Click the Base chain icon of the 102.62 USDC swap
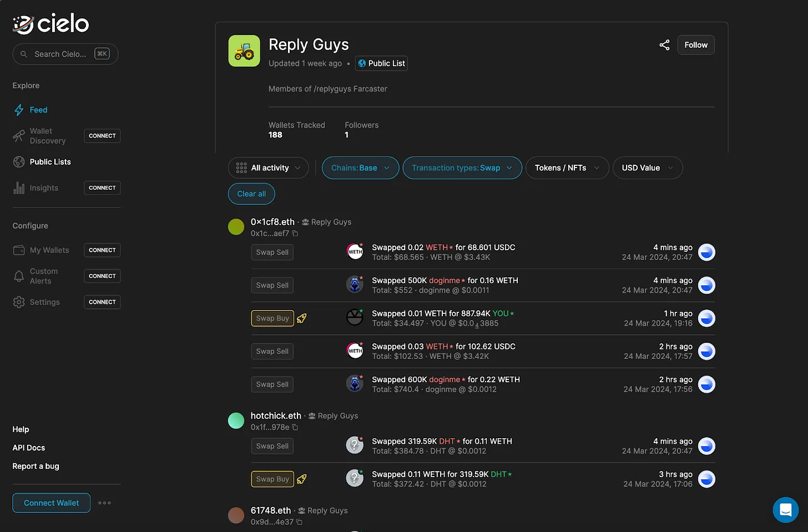This screenshot has height=532, width=808. (706, 351)
